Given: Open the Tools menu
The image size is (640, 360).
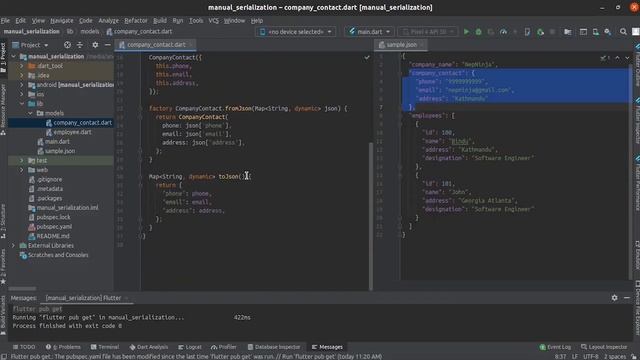Looking at the screenshot, I should (x=196, y=20).
